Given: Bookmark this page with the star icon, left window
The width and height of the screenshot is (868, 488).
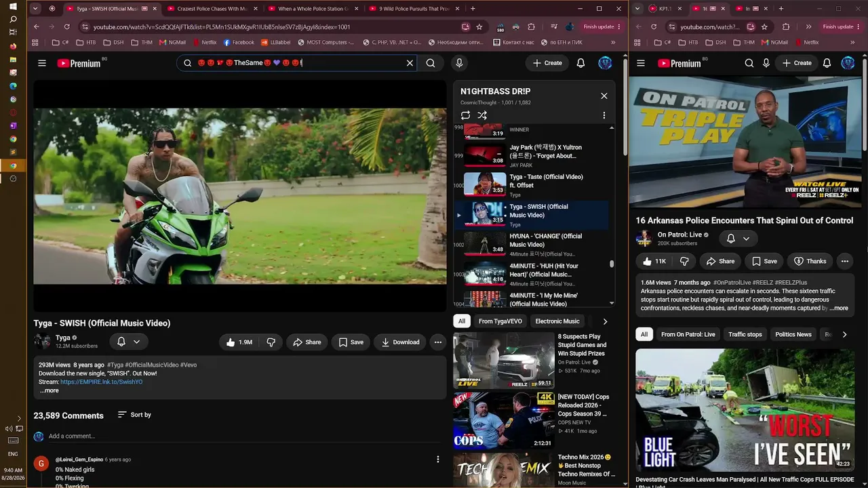Looking at the screenshot, I should point(479,27).
